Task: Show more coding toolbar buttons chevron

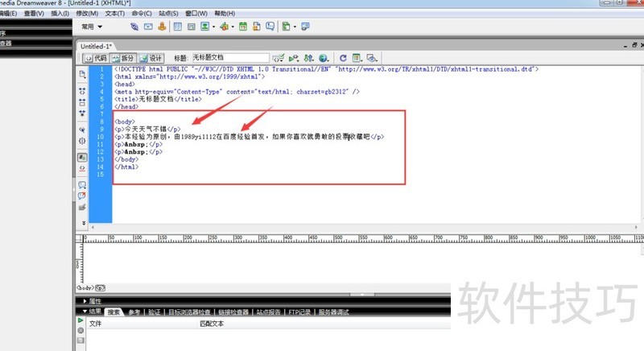Action: coord(84,223)
